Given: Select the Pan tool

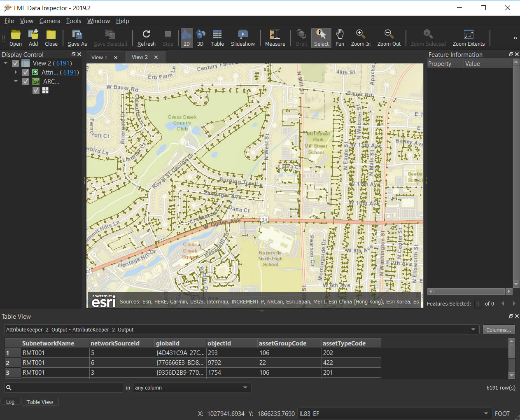Looking at the screenshot, I should click(x=340, y=37).
